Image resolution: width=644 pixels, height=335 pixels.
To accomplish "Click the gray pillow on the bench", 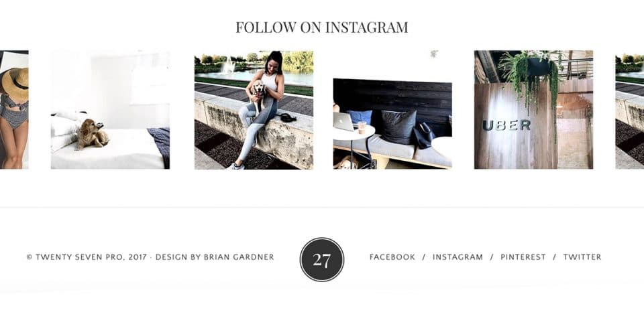I will point(397,127).
